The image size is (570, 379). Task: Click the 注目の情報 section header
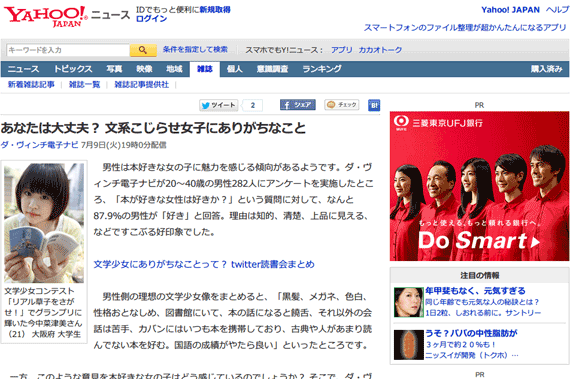(479, 275)
